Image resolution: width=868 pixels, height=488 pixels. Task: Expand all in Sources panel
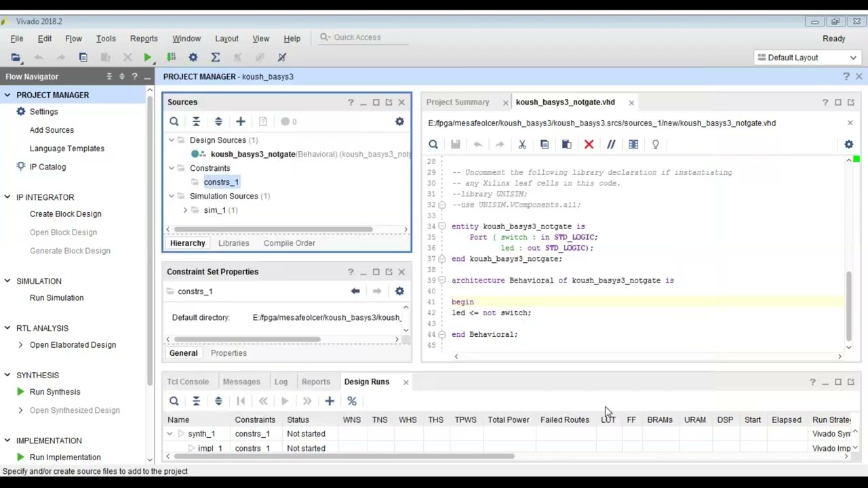click(218, 121)
